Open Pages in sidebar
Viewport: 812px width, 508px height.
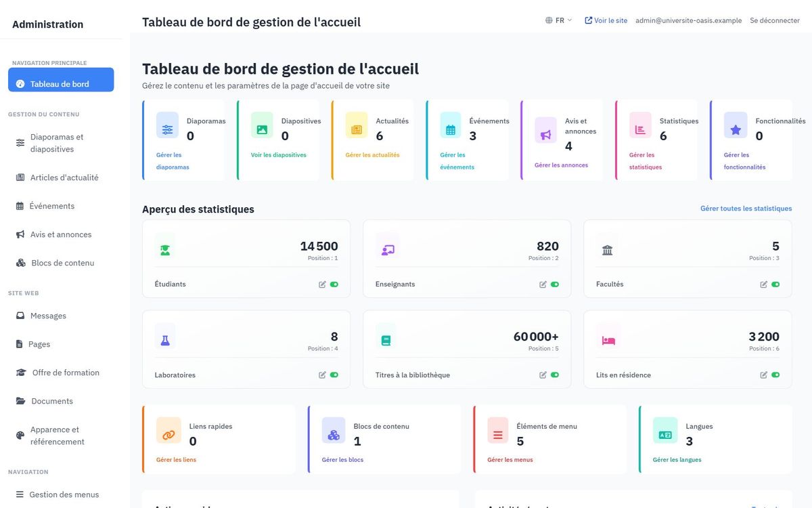[61, 344]
